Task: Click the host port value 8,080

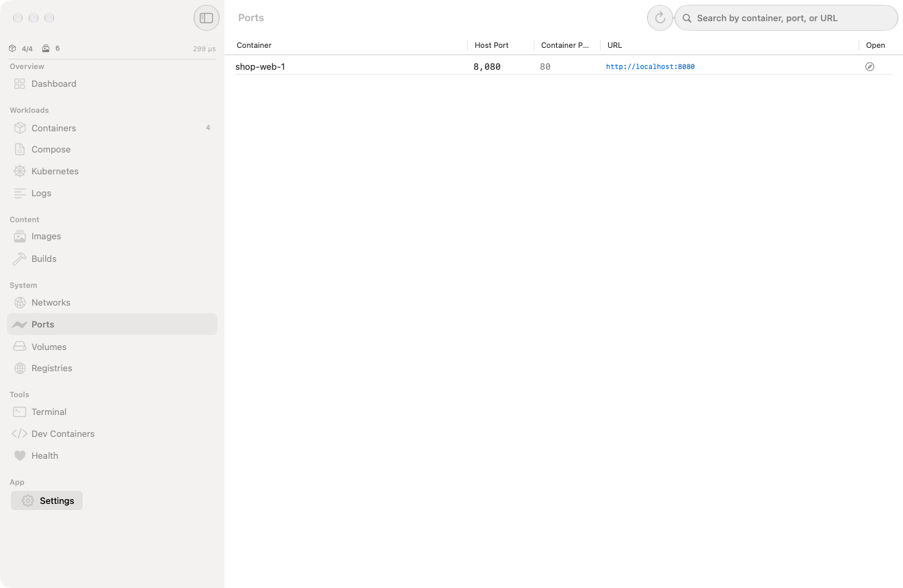Action: pyautogui.click(x=487, y=67)
